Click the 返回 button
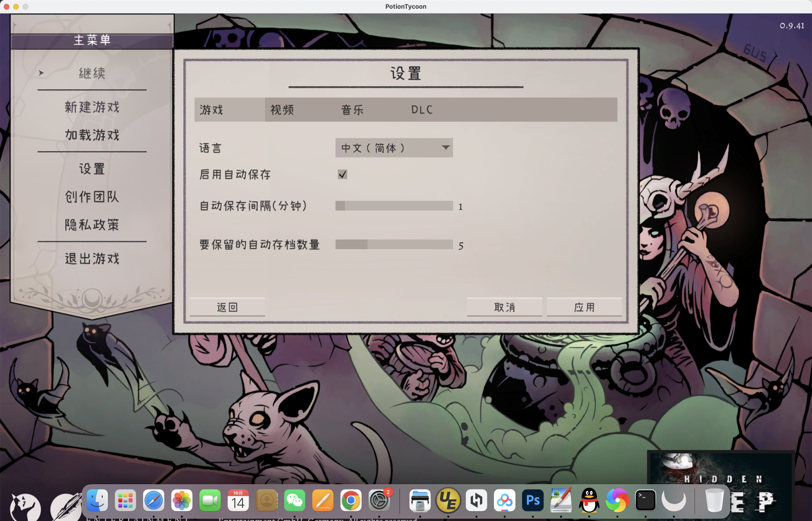This screenshot has width=812, height=521. pos(227,307)
